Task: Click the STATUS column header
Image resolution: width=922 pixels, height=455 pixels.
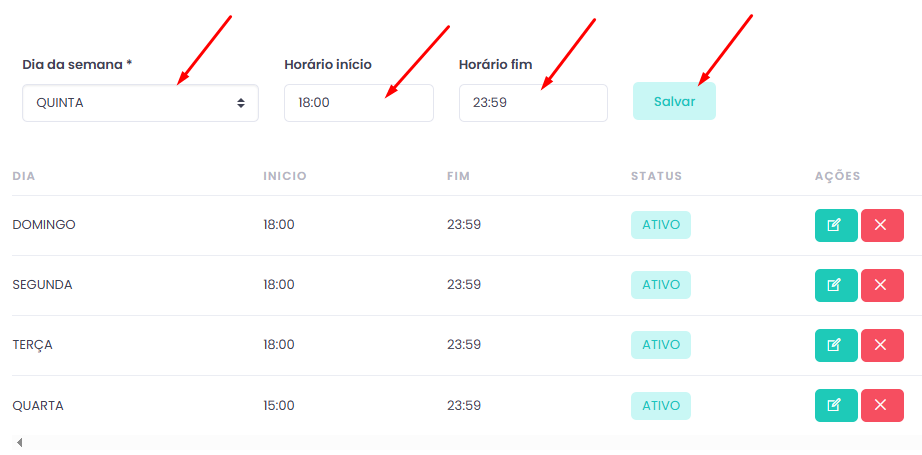Action: click(x=656, y=176)
